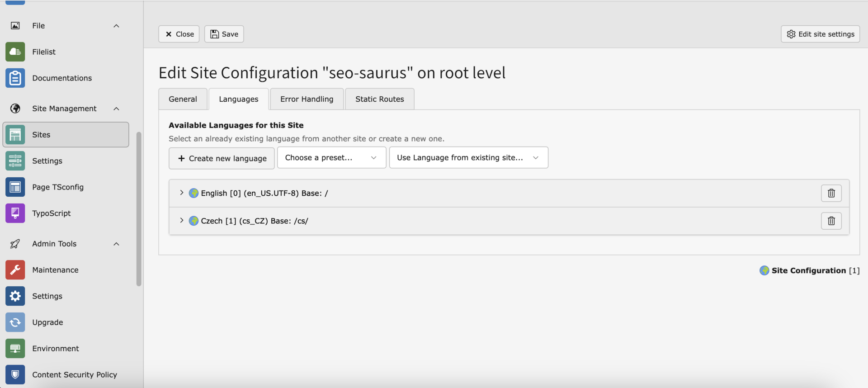
Task: Expand the English language row
Action: pyautogui.click(x=181, y=193)
